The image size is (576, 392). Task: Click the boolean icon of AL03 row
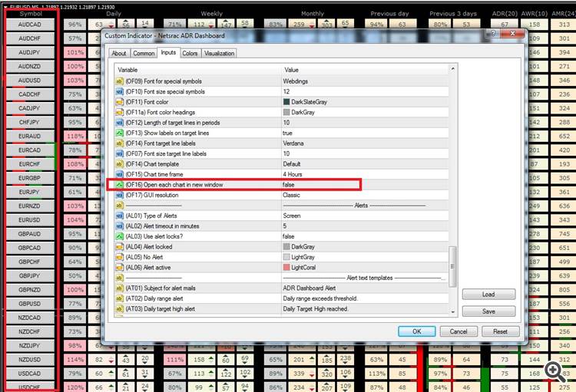119,236
